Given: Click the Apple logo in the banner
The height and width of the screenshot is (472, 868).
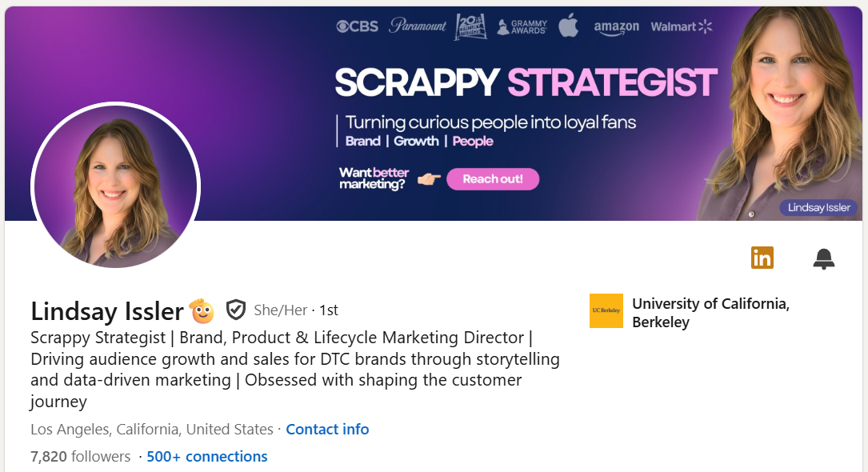Looking at the screenshot, I should pos(568,26).
